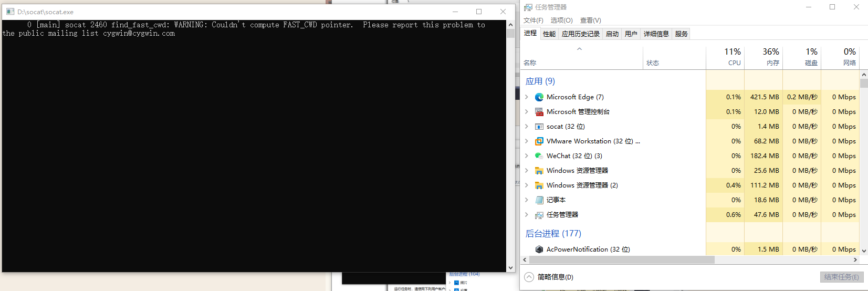Expand the Microsoft 管理控制台 row
The image size is (868, 291).
[527, 112]
